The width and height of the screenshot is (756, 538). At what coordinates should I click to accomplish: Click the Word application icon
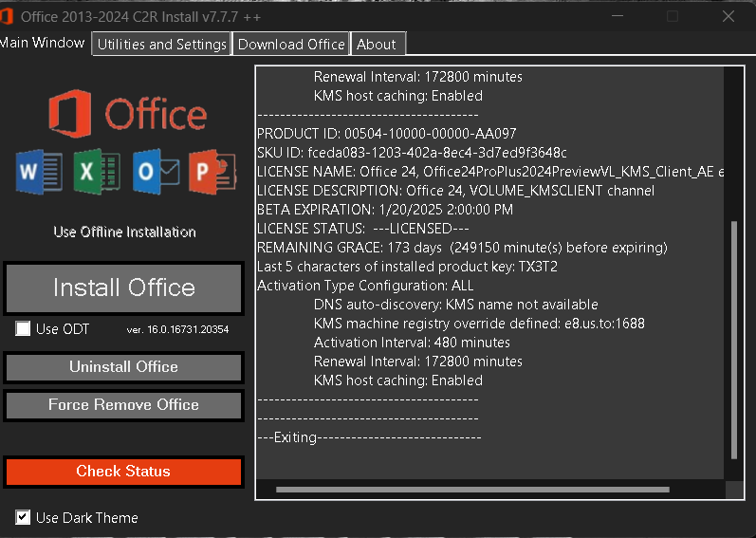[39, 172]
